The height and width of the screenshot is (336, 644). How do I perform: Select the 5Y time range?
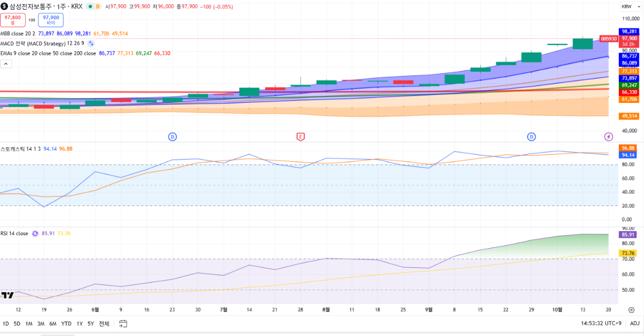91,323
